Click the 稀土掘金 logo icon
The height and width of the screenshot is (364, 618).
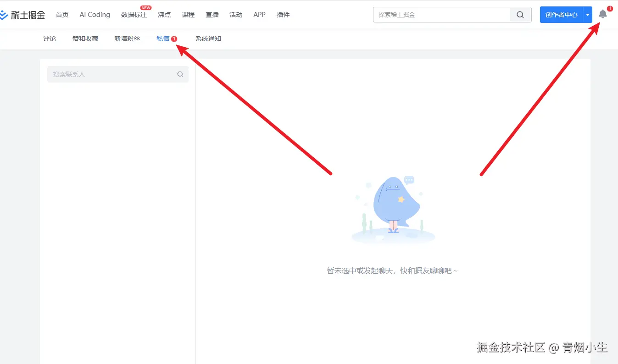click(x=6, y=14)
